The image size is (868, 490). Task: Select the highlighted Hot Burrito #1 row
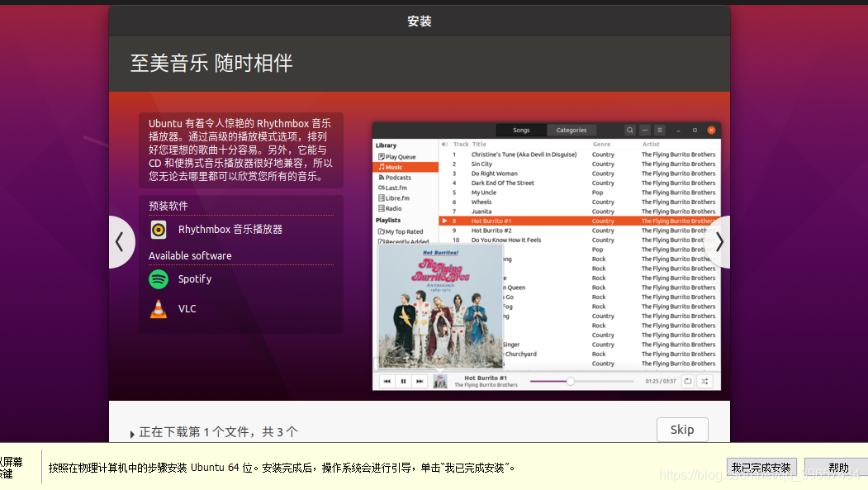click(580, 221)
